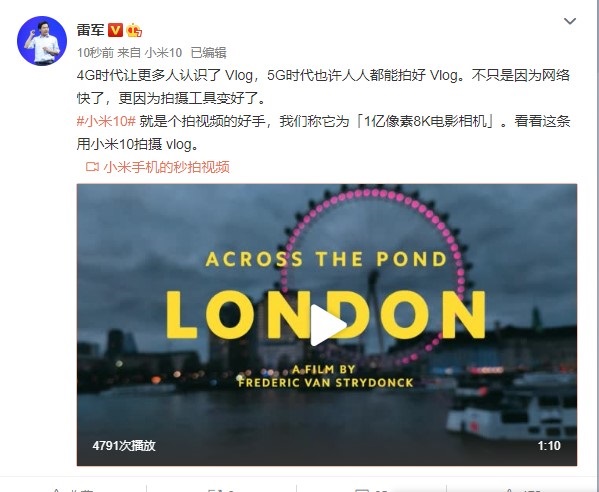Click the 4791次播放 view count

tap(124, 445)
